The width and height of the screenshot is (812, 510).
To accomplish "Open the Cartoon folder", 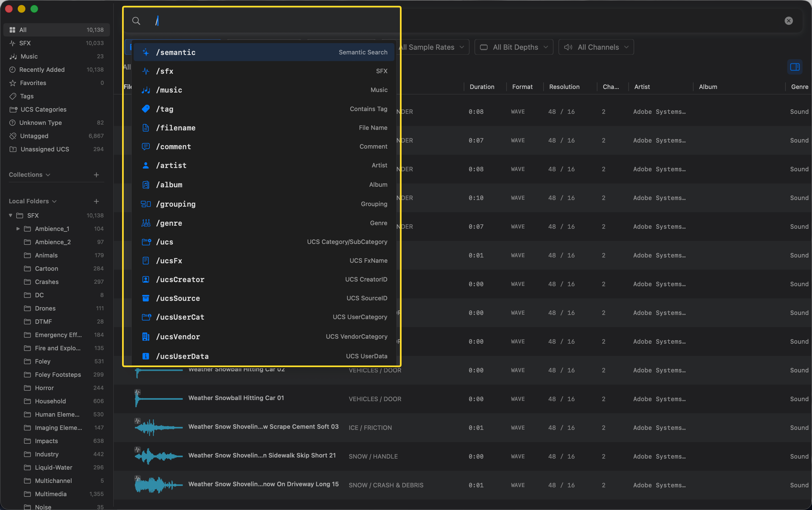I will (x=57, y=269).
